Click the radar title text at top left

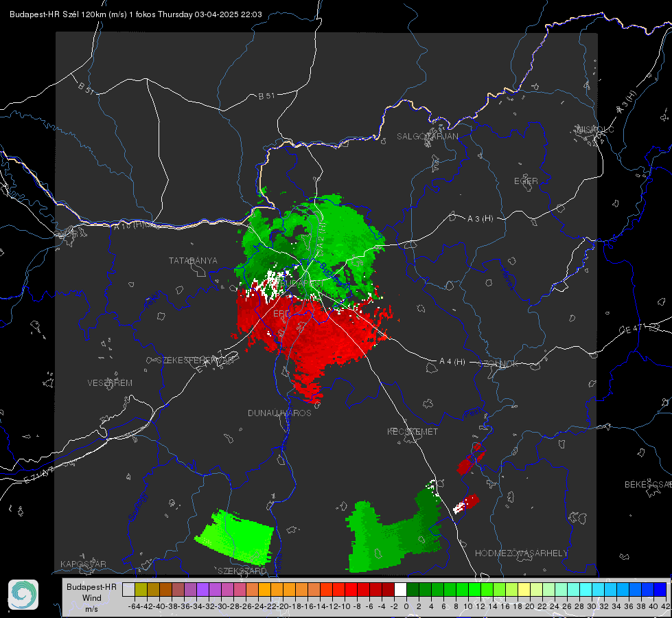(x=136, y=14)
